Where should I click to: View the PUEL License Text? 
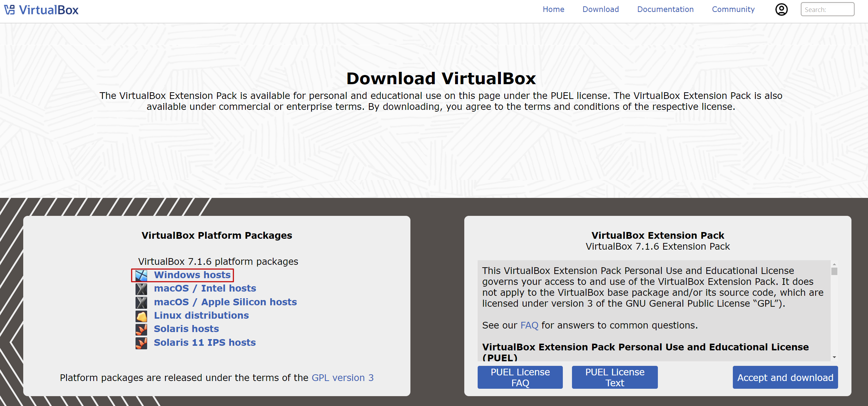[x=615, y=377]
